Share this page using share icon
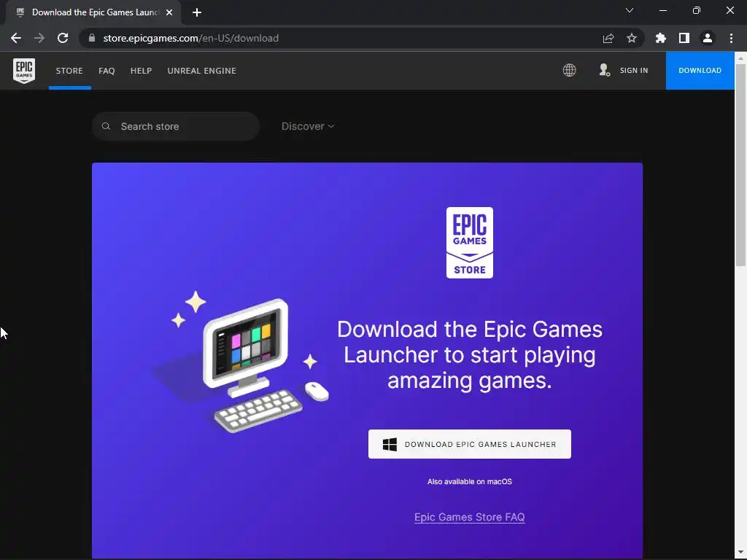This screenshot has width=747, height=560. pos(608,38)
